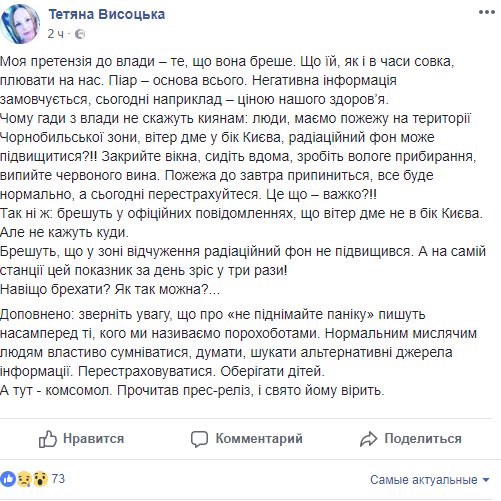
Task: Click the arrow next to Самые актуальные
Action: (x=486, y=480)
